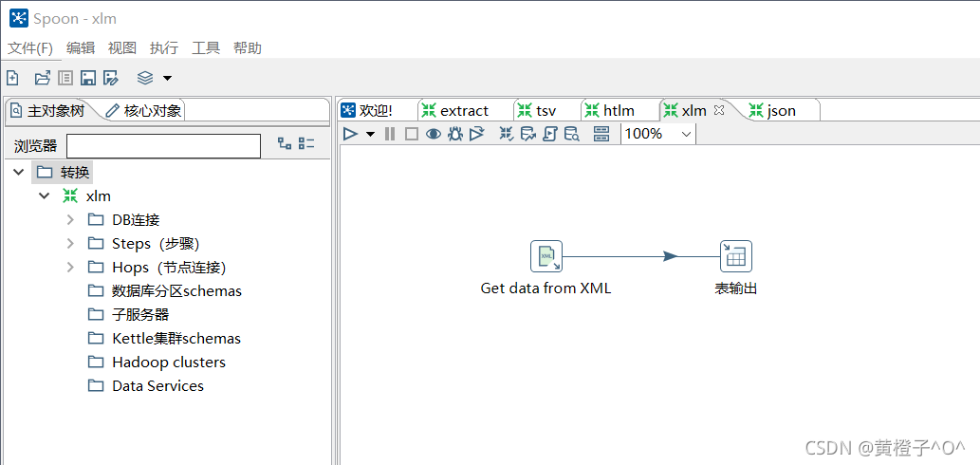980x465 pixels.
Task: Click the explore repository icon
Action: [65, 78]
